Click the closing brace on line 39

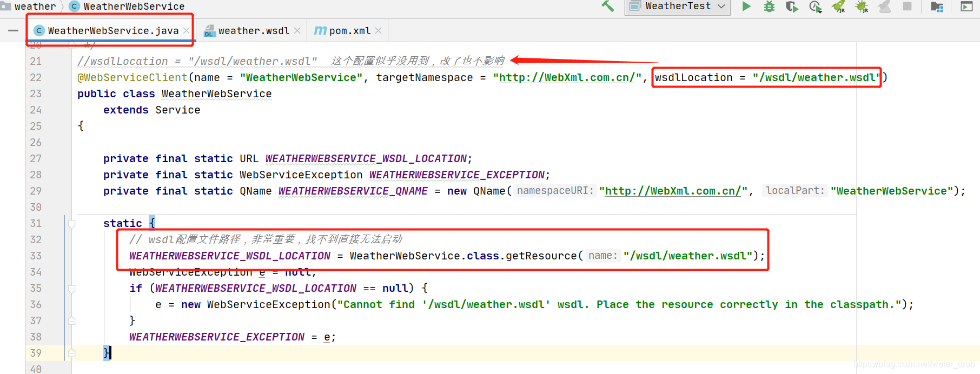107,353
